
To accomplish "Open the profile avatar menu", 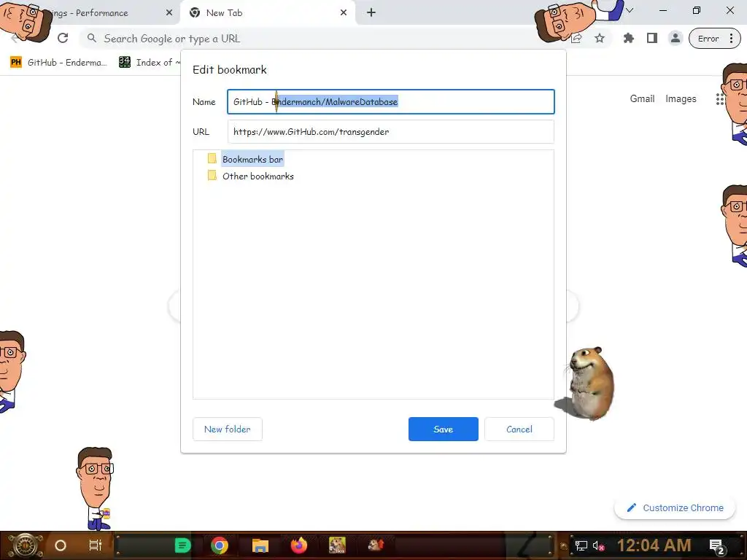I will pos(675,39).
